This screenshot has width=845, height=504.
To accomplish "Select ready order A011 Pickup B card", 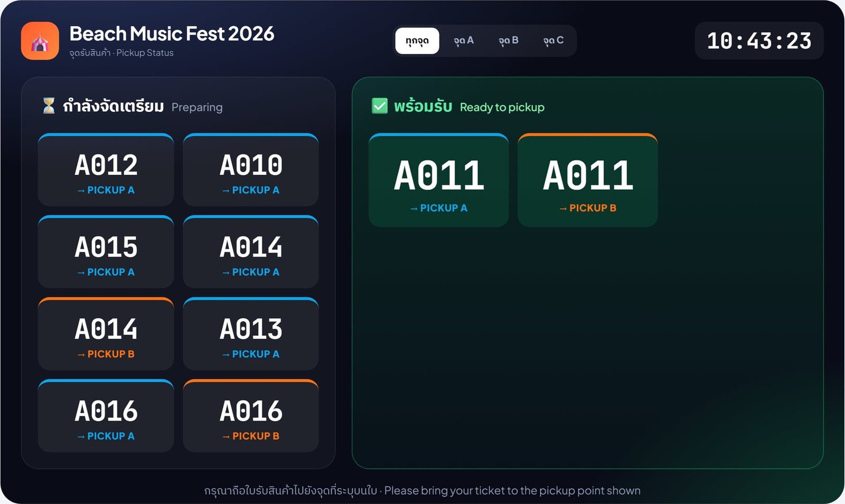I will point(588,180).
